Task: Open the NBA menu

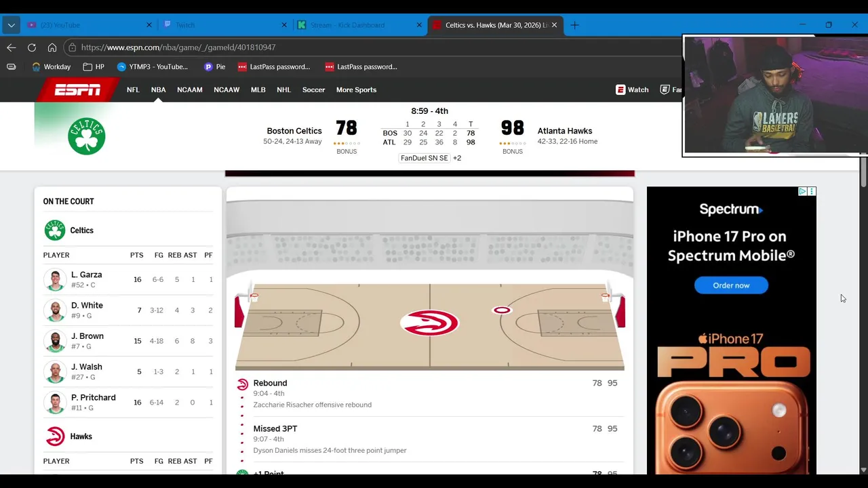Action: pos(158,89)
